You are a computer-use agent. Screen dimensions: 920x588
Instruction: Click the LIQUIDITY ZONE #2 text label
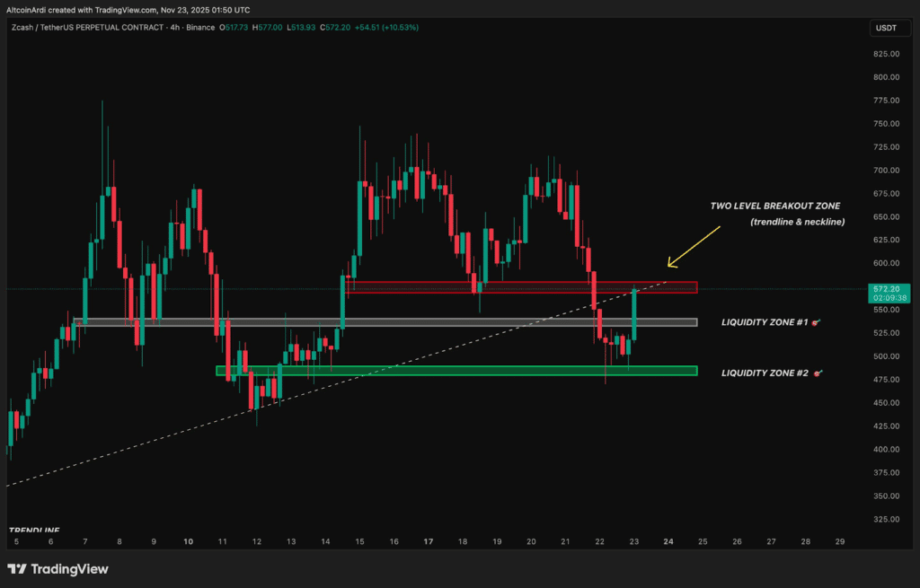click(764, 372)
